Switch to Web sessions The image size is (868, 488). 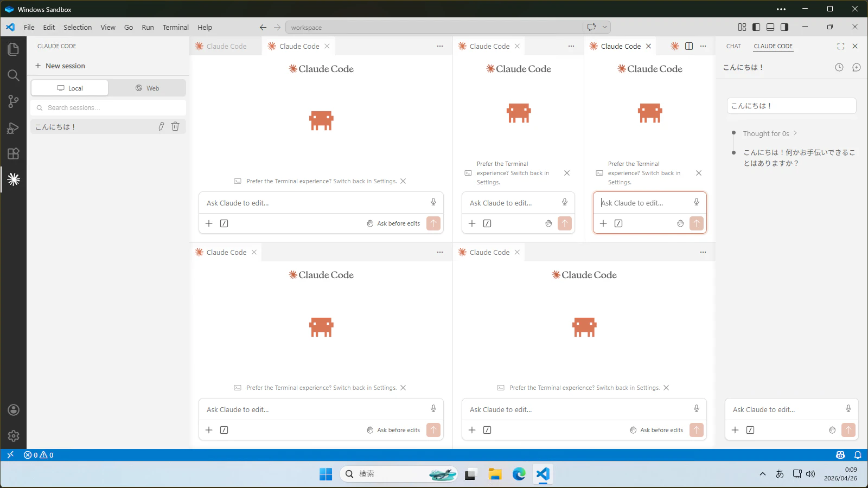tap(147, 88)
